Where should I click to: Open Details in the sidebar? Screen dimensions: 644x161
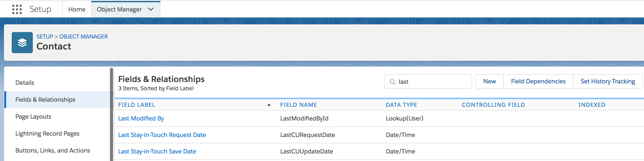point(25,83)
